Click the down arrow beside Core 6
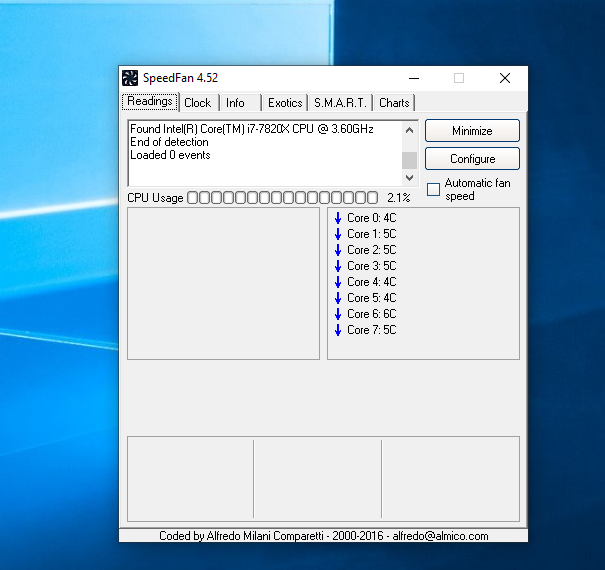The image size is (605, 570). 338,314
